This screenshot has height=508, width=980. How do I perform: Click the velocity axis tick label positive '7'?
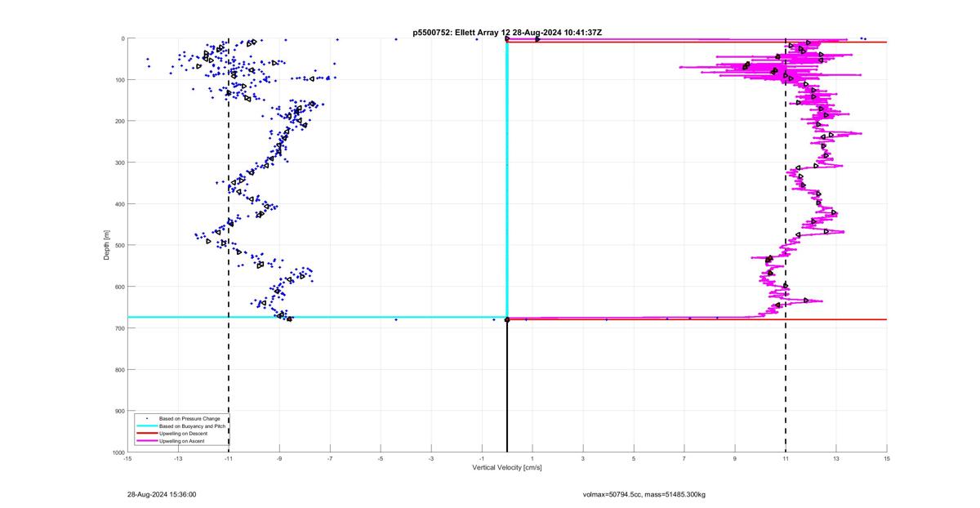coord(684,459)
